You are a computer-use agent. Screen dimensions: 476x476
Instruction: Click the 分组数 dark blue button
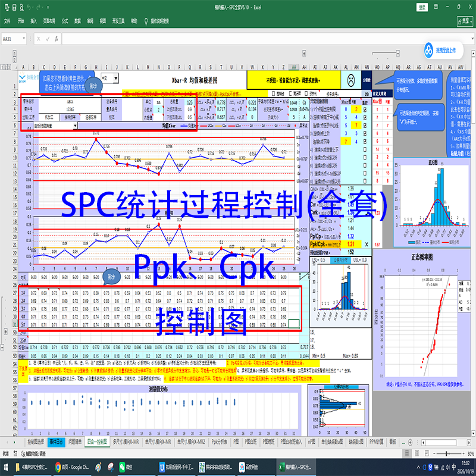pyautogui.click(x=367, y=80)
